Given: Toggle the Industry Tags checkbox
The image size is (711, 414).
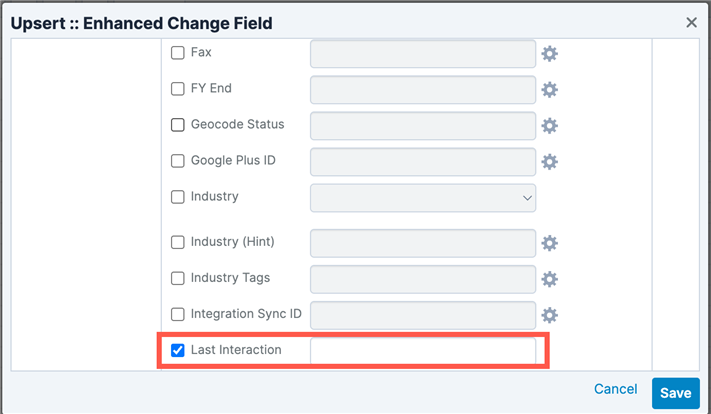Looking at the screenshot, I should 178,278.
